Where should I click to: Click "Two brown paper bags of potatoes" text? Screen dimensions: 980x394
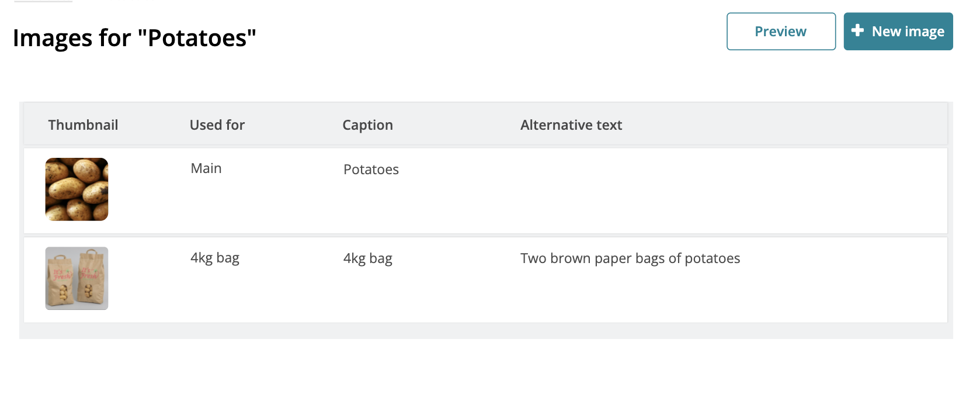click(630, 258)
